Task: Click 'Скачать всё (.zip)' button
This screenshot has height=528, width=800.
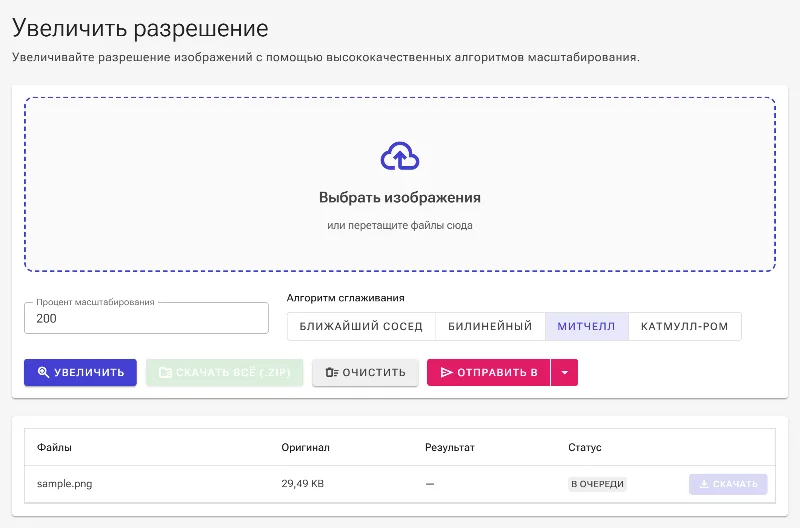Action: tap(224, 372)
